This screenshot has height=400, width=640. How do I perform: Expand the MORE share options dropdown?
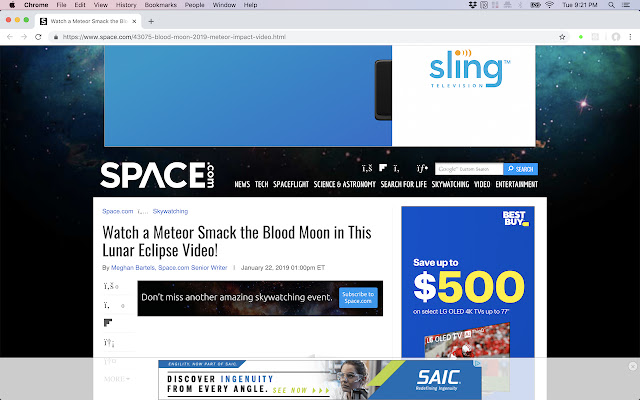click(x=116, y=379)
